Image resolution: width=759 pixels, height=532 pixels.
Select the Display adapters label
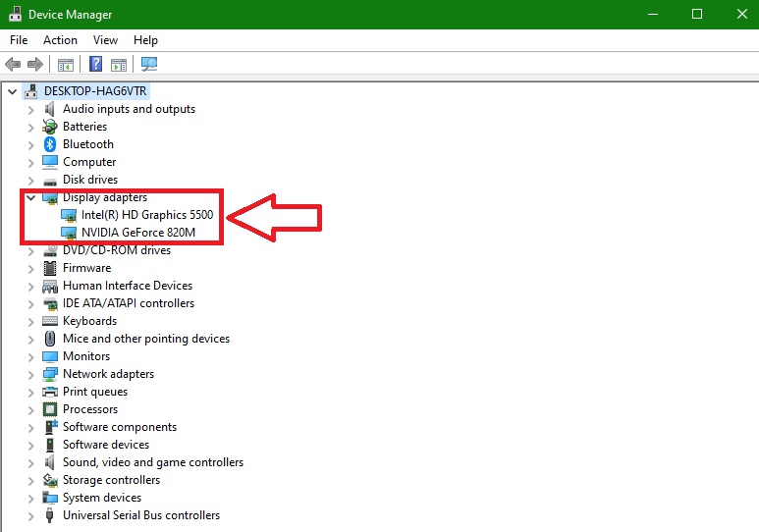point(105,197)
